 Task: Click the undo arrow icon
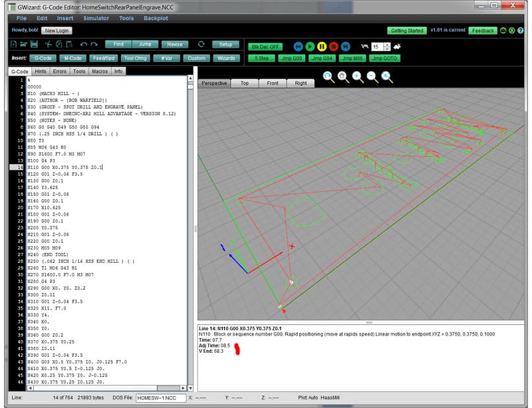point(85,43)
